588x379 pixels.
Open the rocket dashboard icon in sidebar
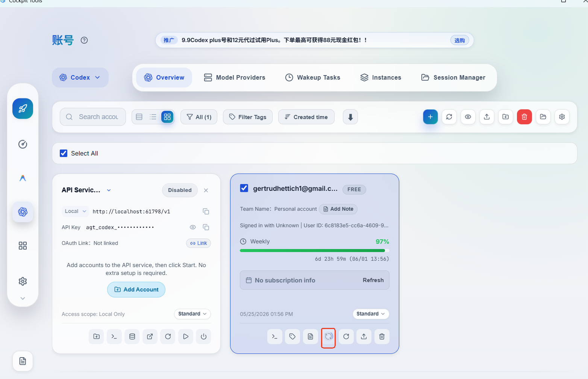[23, 109]
